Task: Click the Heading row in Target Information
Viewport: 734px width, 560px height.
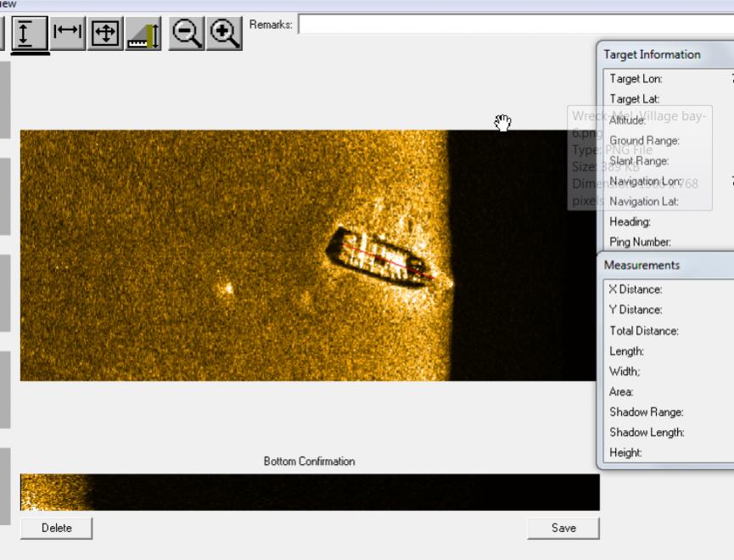Action: [630, 221]
